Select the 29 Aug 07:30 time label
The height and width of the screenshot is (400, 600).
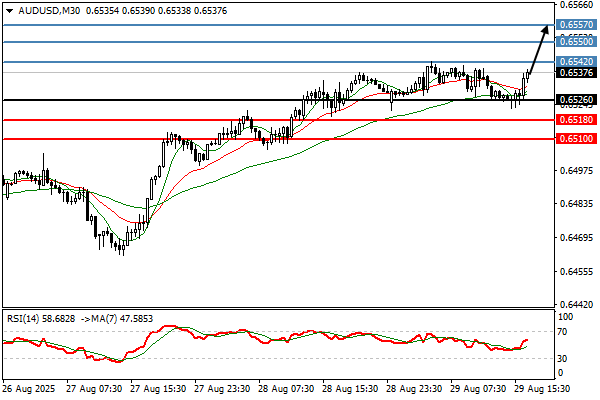[478, 389]
